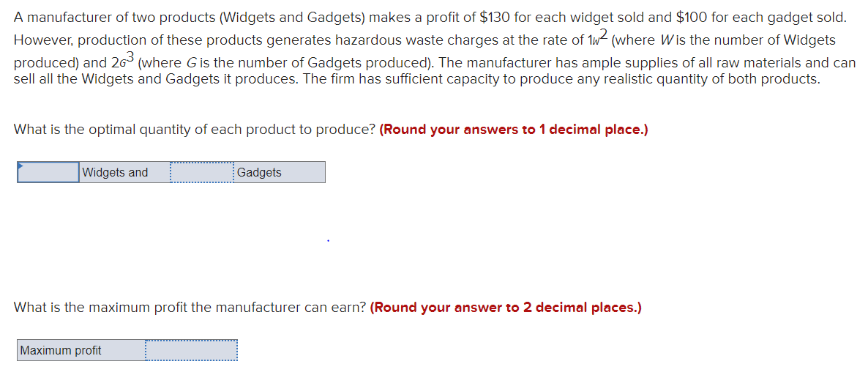Click the Maximum profit answer field
This screenshot has width=868, height=386.
191,350
